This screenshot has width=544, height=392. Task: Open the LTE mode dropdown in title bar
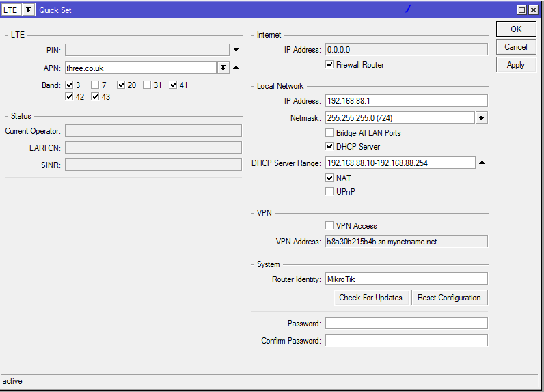coord(28,10)
